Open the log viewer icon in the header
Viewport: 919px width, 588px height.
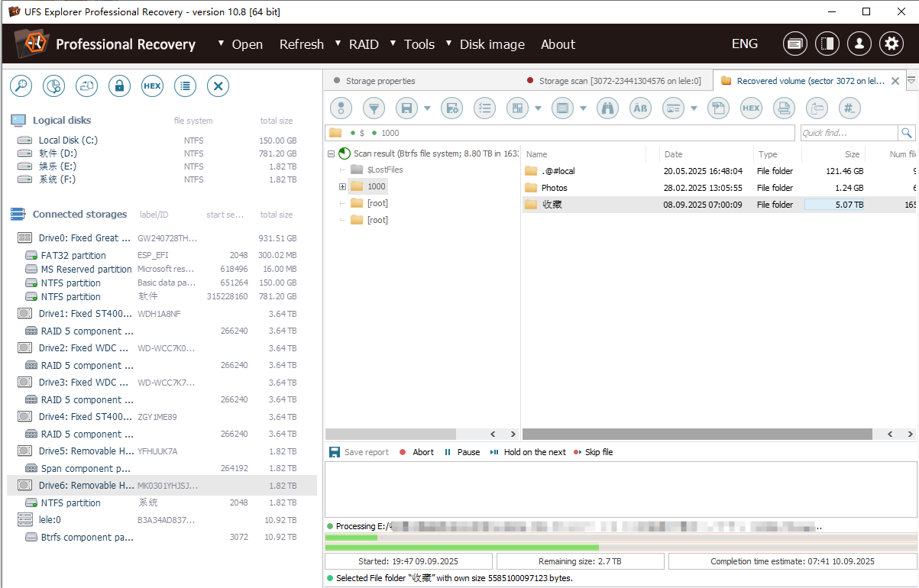pyautogui.click(x=795, y=44)
